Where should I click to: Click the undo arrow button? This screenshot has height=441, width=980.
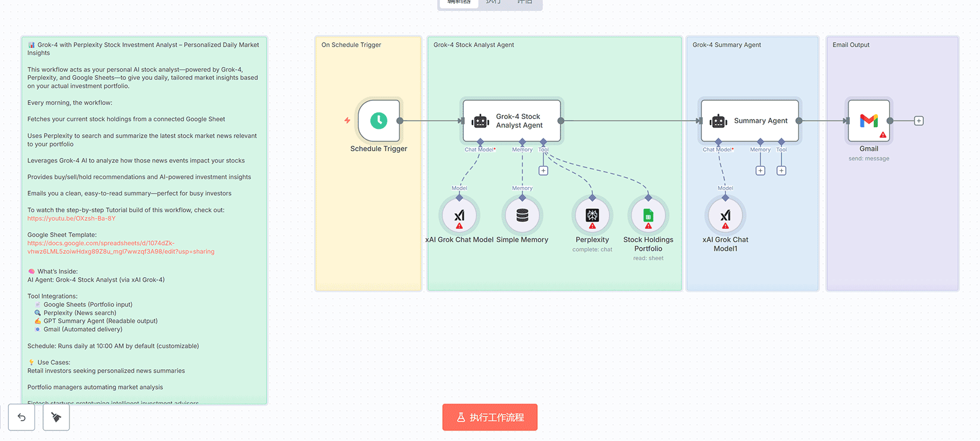coord(22,417)
